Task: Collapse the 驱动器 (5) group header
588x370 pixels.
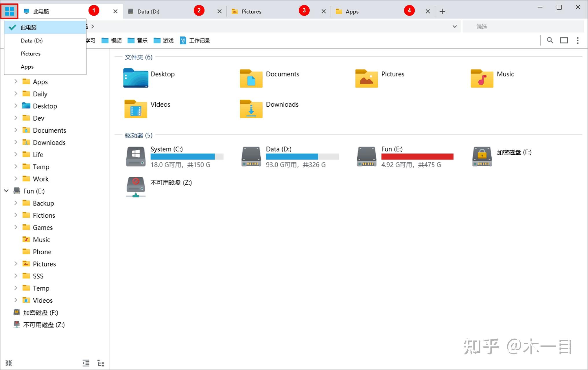Action: (139, 135)
